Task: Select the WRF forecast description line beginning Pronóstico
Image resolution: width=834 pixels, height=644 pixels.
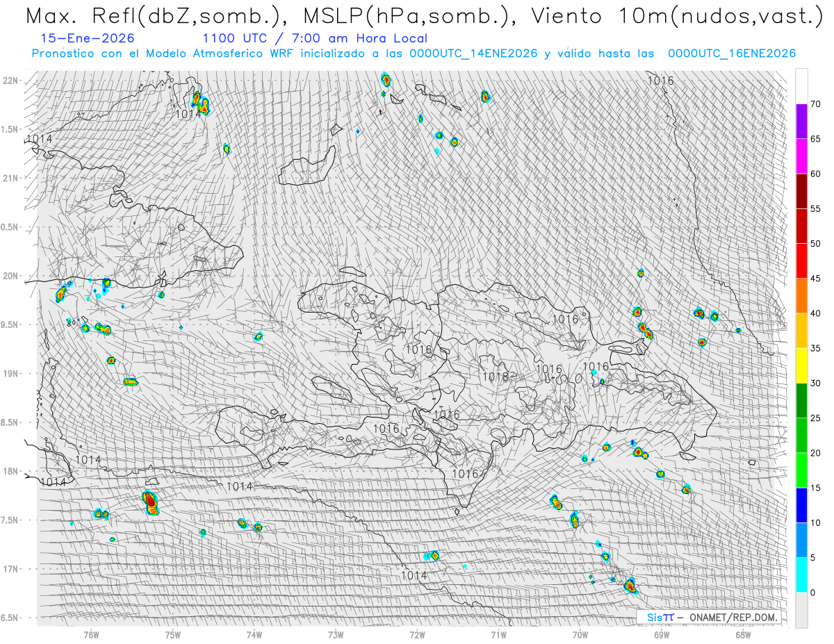Action: click(414, 53)
